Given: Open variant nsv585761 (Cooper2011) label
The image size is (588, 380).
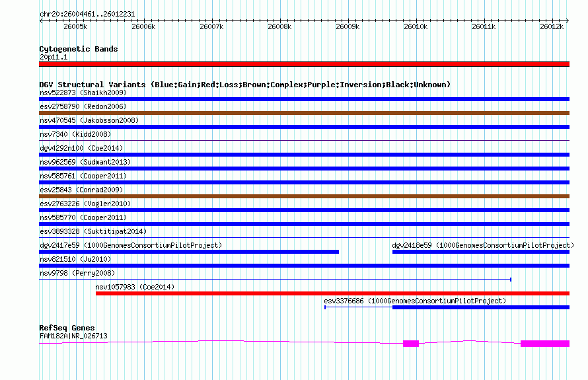Looking at the screenshot, I should (x=83, y=176).
